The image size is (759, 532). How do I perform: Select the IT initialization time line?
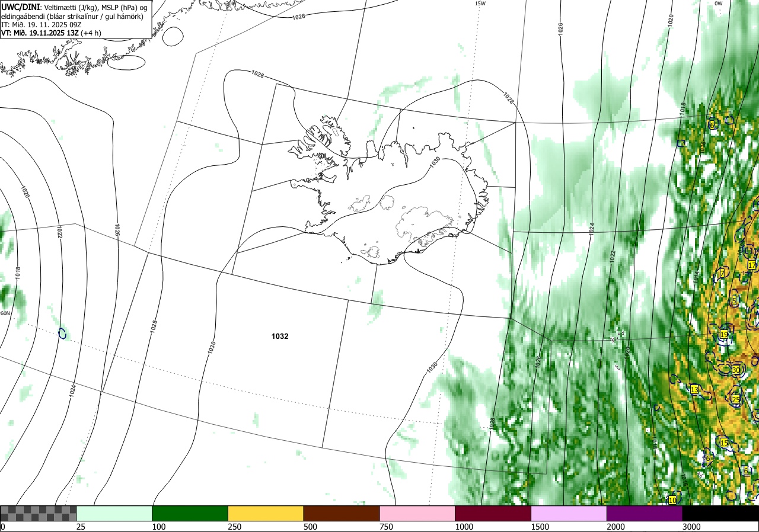(42, 25)
